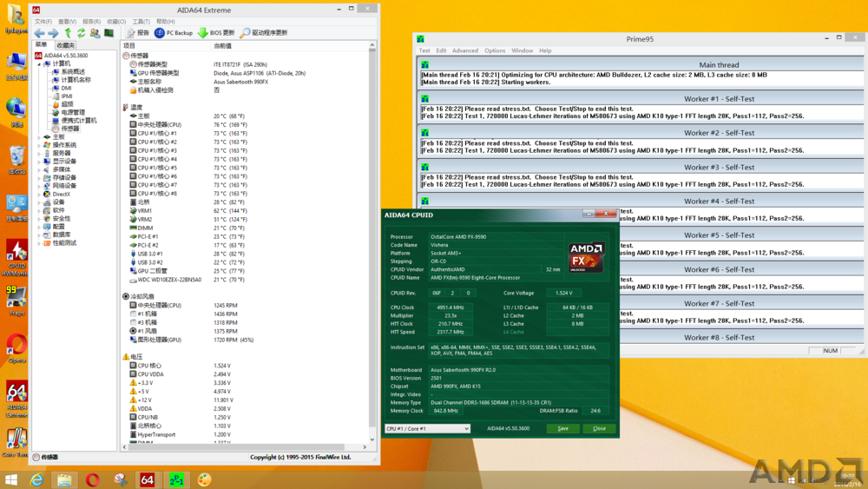This screenshot has height=489, width=868.
Task: Click the AIDA64 Forward arrow icon
Action: [x=53, y=33]
